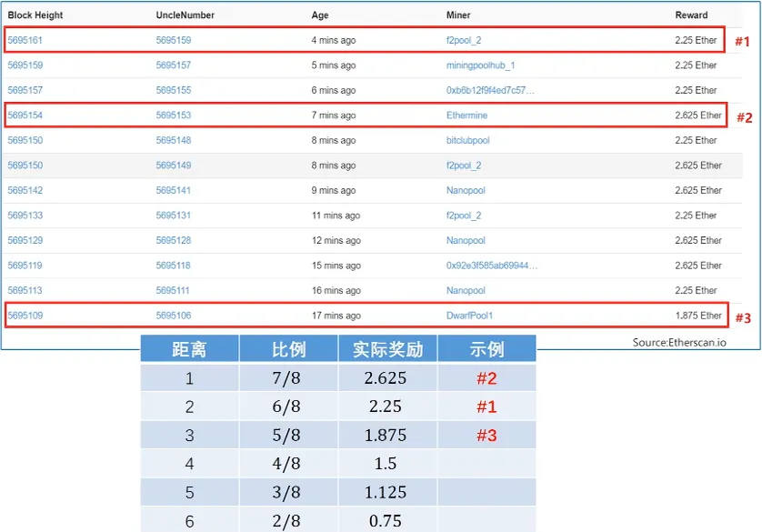The image size is (762, 532).
Task: Open uncle number 5695155 link
Action: 174,90
